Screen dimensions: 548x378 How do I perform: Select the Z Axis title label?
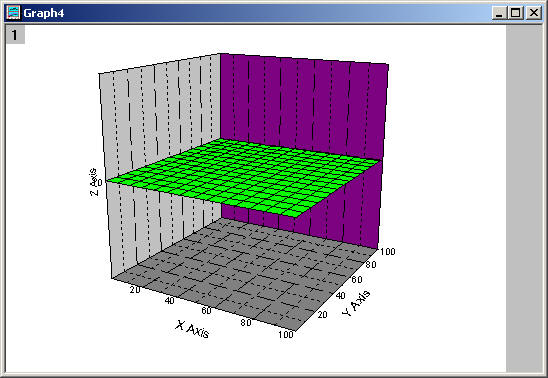pyautogui.click(x=94, y=182)
